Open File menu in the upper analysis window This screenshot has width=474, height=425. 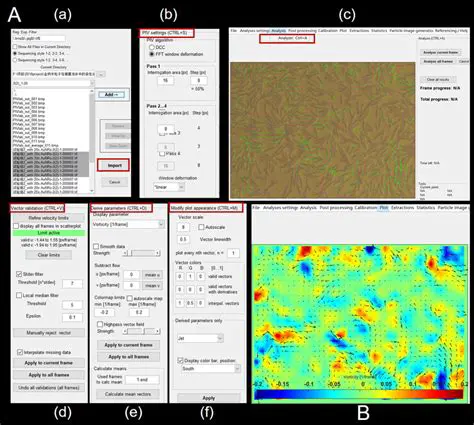tap(234, 31)
